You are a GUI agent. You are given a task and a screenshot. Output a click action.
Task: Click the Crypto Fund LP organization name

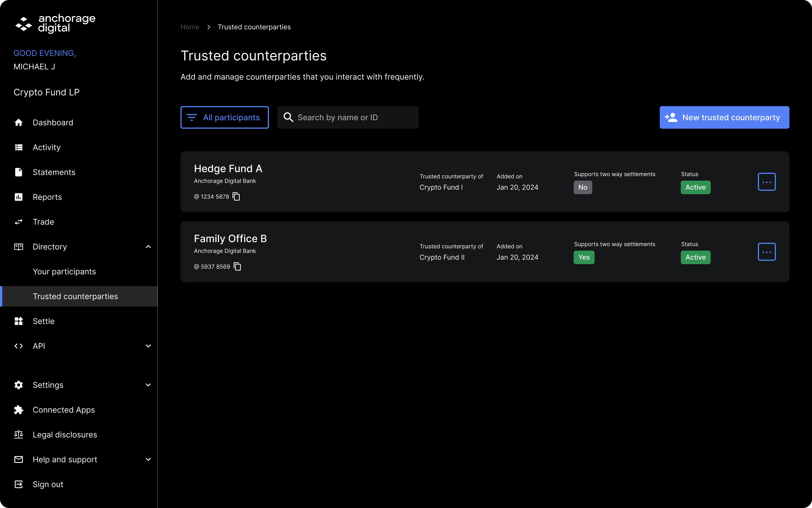tap(47, 92)
